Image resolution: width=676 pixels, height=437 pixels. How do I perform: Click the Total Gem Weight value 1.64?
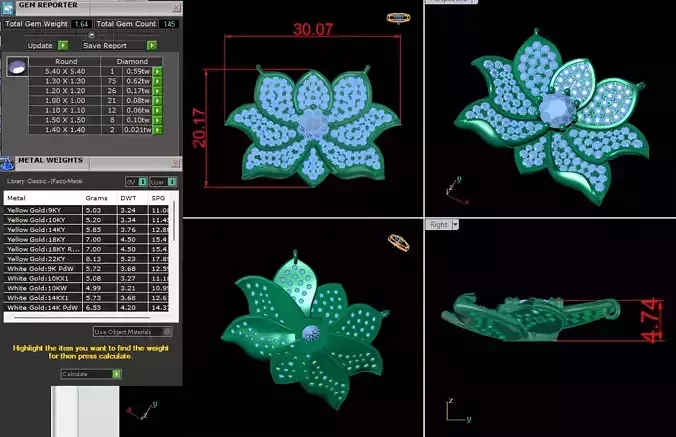(81, 24)
